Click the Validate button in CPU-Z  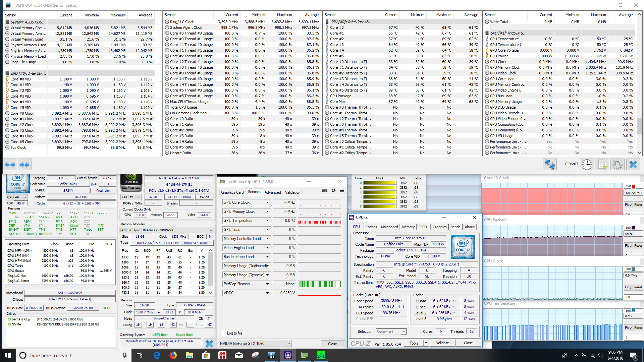click(442, 343)
